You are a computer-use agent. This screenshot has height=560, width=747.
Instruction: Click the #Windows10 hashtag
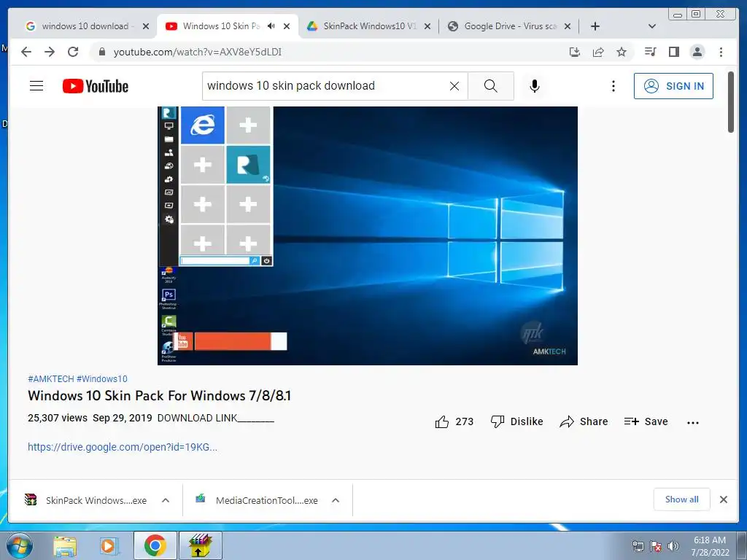(102, 379)
